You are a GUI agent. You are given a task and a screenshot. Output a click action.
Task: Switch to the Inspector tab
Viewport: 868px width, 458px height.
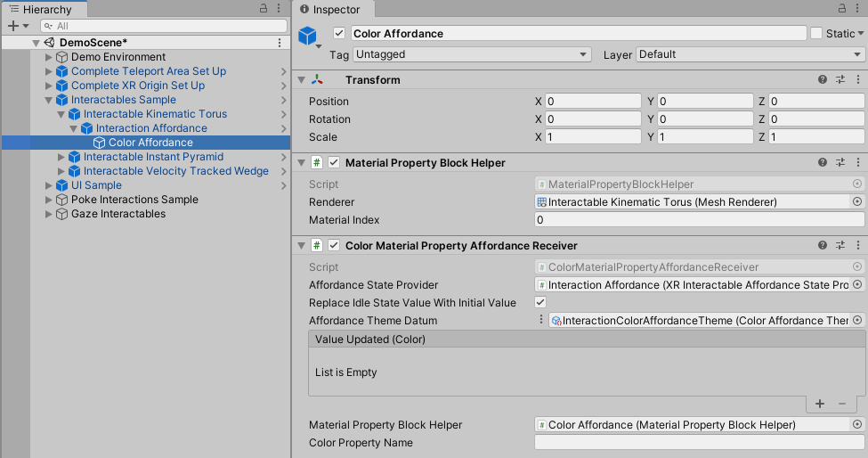[336, 9]
